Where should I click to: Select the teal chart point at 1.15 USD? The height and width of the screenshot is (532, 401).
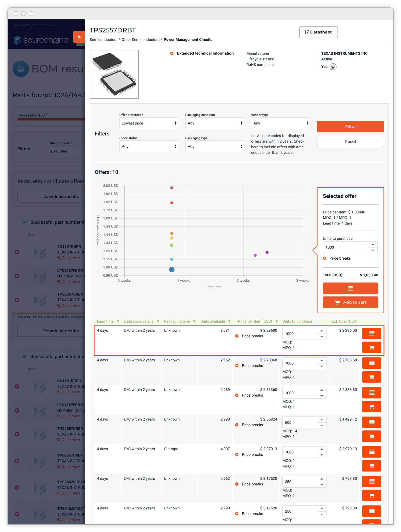pos(172,259)
